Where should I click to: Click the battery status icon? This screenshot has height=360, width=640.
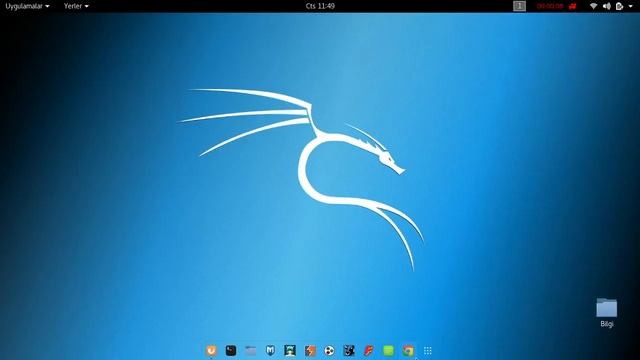click(620, 6)
